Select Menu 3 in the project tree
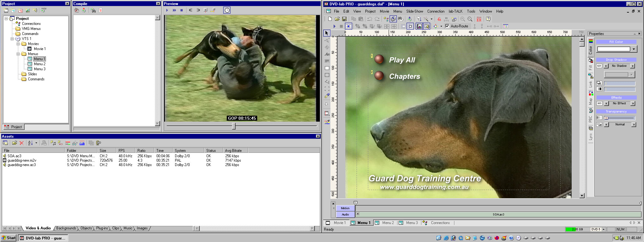644x242 pixels. tap(39, 69)
